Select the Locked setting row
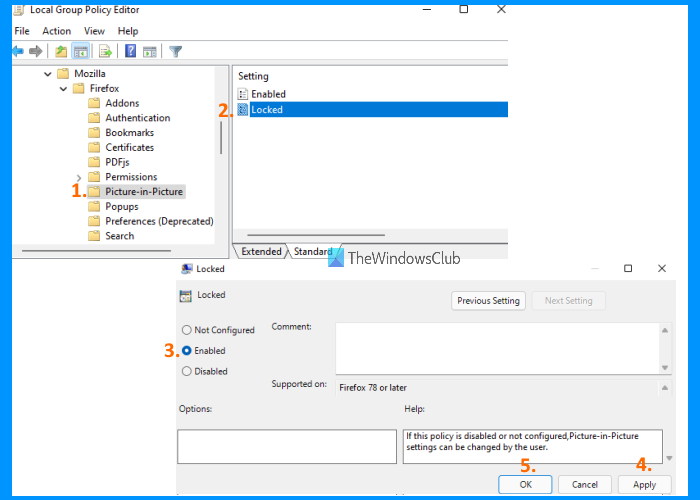The width and height of the screenshot is (700, 500). click(x=379, y=109)
